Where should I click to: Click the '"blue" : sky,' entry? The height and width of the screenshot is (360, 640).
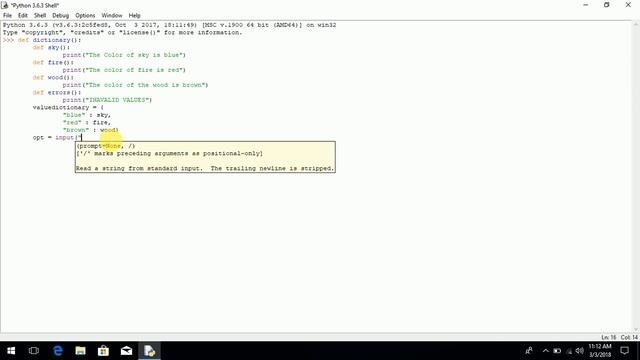tap(87, 115)
